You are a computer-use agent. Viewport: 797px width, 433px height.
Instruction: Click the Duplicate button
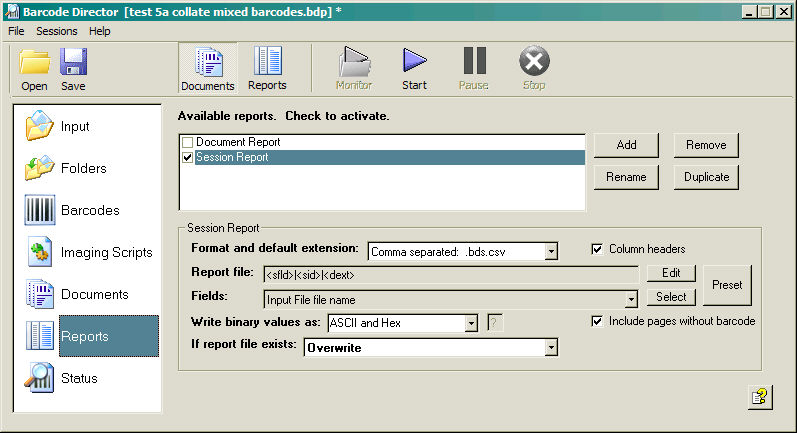[x=705, y=177]
